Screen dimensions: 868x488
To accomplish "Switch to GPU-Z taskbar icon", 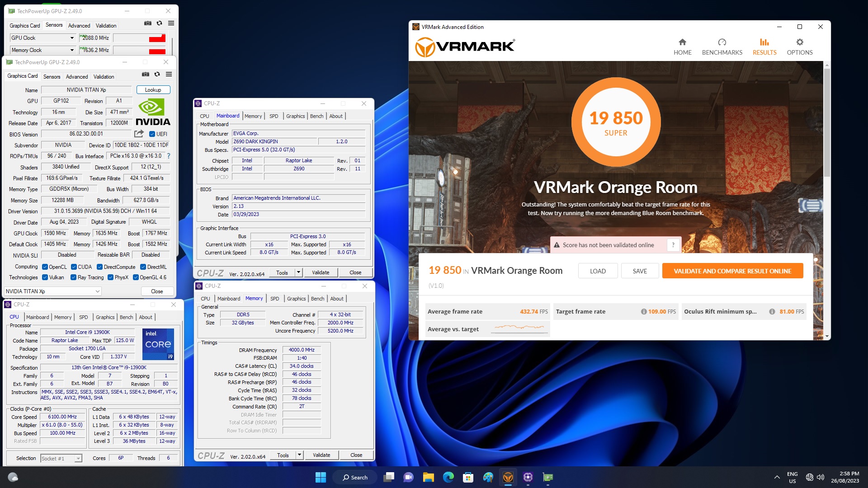I will pyautogui.click(x=547, y=477).
